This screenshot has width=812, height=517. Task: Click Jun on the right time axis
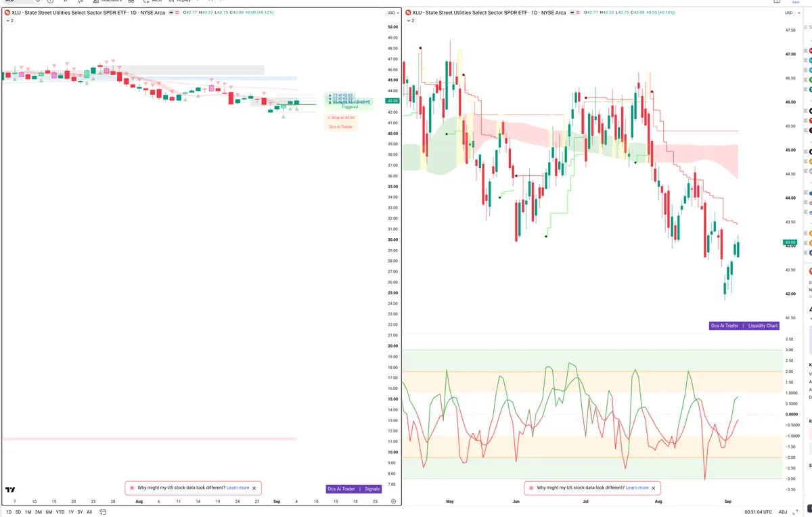pos(516,501)
